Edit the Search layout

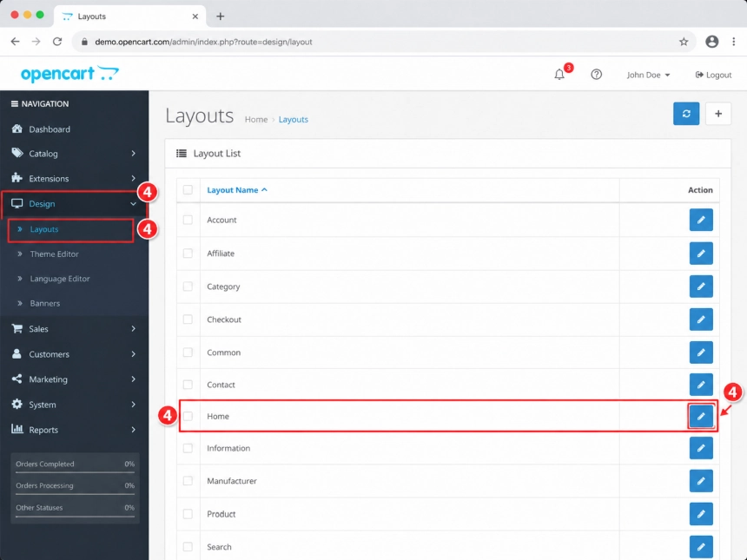[x=701, y=547]
